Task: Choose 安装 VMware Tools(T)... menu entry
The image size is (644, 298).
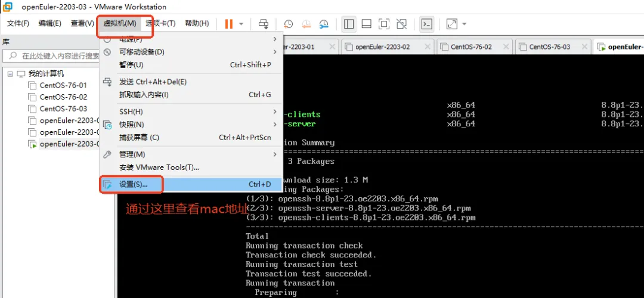Action: pyautogui.click(x=159, y=167)
